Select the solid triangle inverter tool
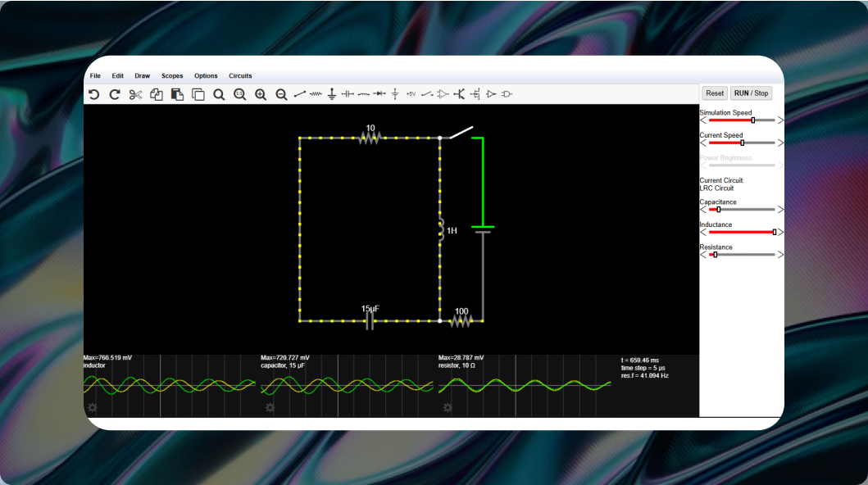The image size is (868, 485). coord(491,94)
